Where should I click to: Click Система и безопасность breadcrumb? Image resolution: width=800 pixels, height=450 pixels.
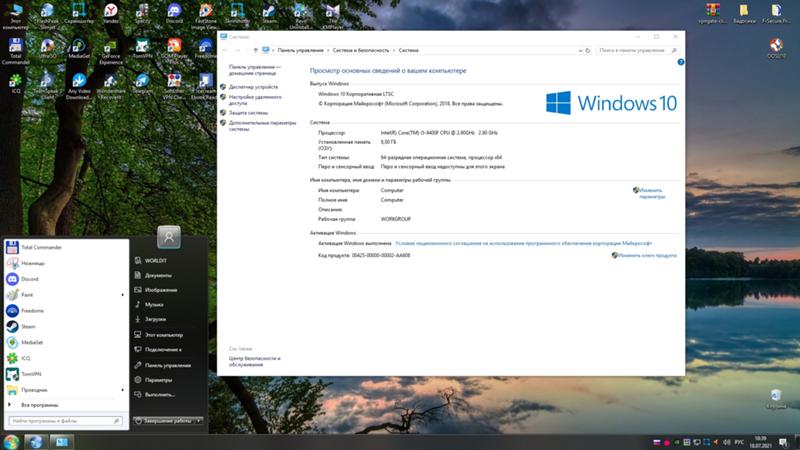click(361, 51)
